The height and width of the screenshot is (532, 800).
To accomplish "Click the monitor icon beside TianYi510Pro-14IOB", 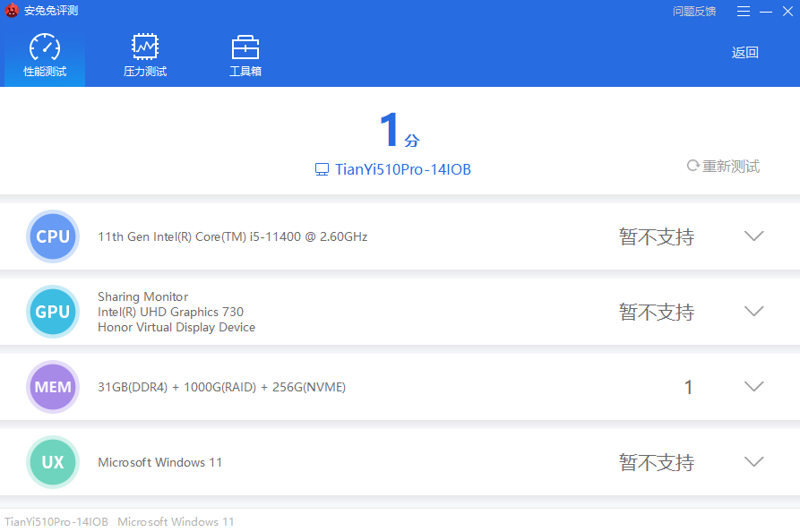I will tap(323, 169).
